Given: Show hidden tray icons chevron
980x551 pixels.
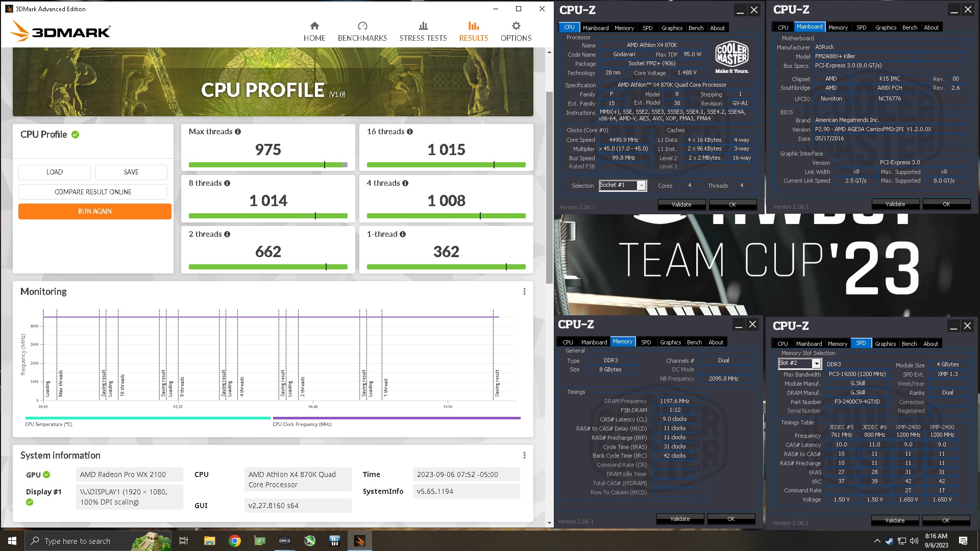Looking at the screenshot, I should pos(877,541).
